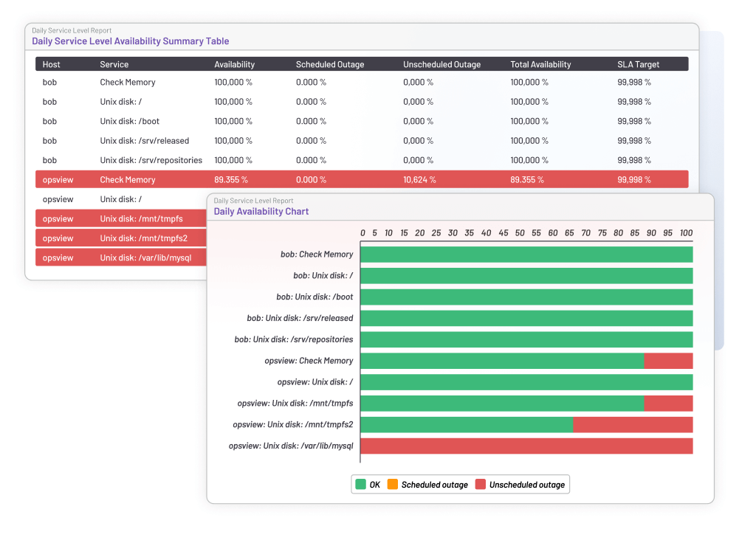Sort by the Service column header
Viewport: 756px width, 543px height.
[114, 65]
